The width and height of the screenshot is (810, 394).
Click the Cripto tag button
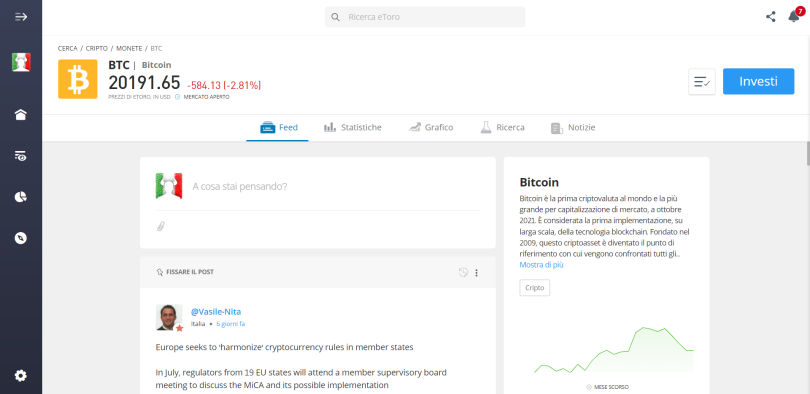(x=535, y=288)
